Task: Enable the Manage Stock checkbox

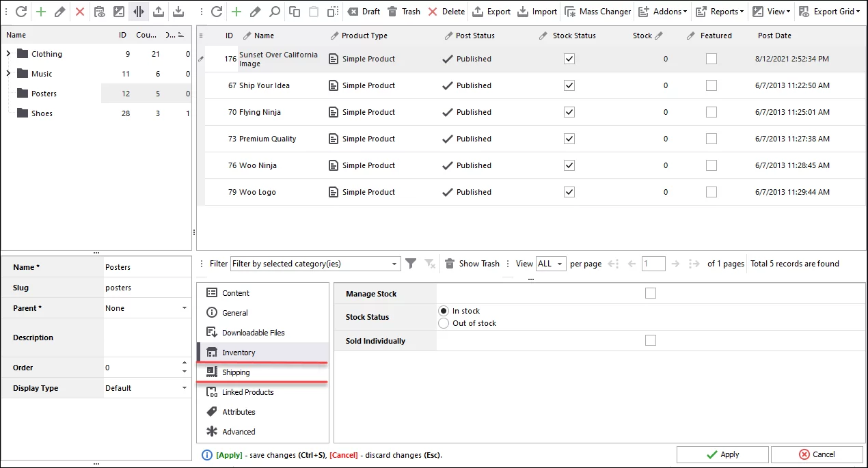Action: pyautogui.click(x=650, y=293)
